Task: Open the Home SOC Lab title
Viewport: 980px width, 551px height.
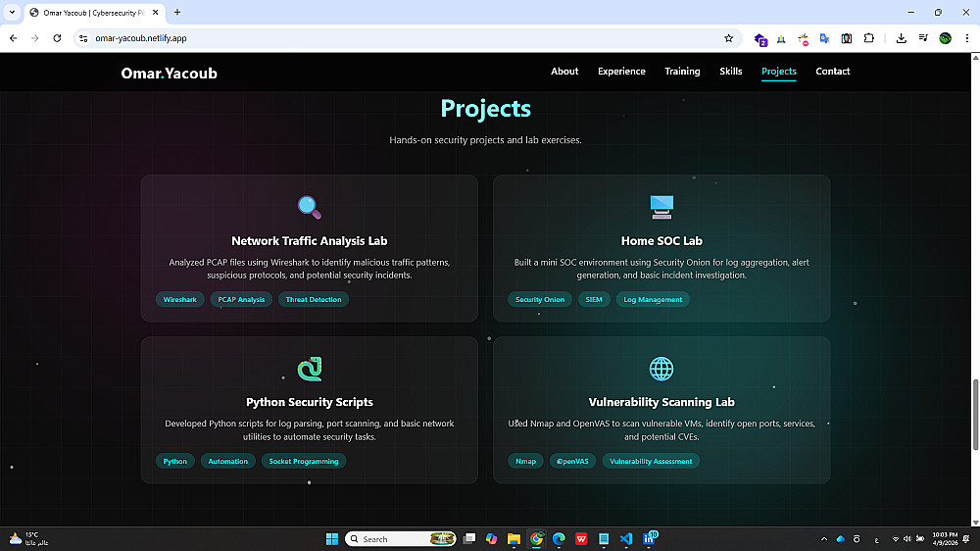Action: click(661, 241)
